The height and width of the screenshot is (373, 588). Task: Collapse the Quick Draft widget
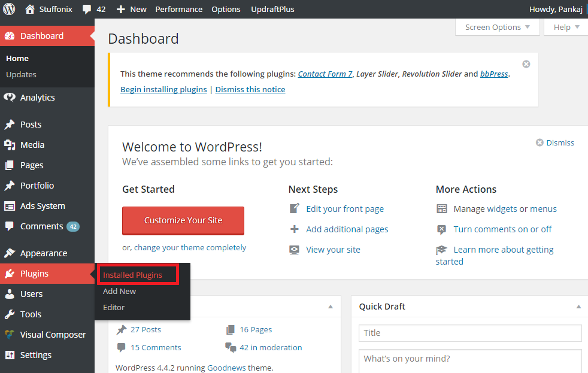coord(578,307)
